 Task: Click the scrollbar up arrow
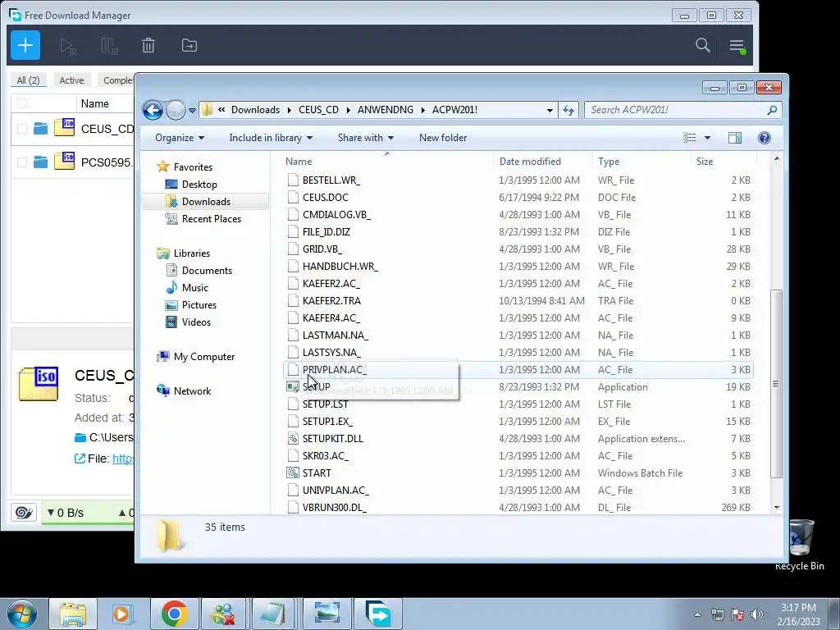(777, 159)
